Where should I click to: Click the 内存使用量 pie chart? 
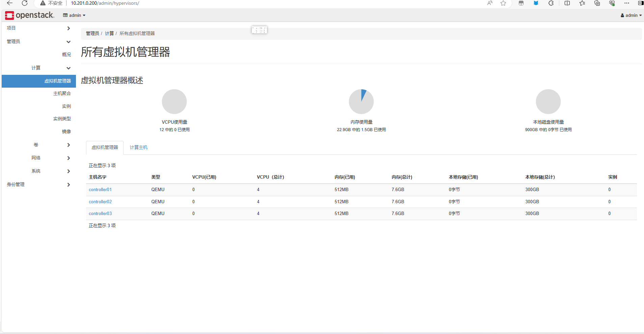coord(361,101)
